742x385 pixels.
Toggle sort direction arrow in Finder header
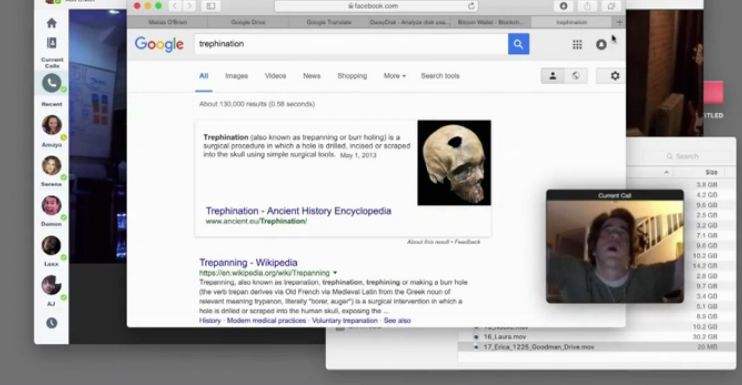[666, 172]
